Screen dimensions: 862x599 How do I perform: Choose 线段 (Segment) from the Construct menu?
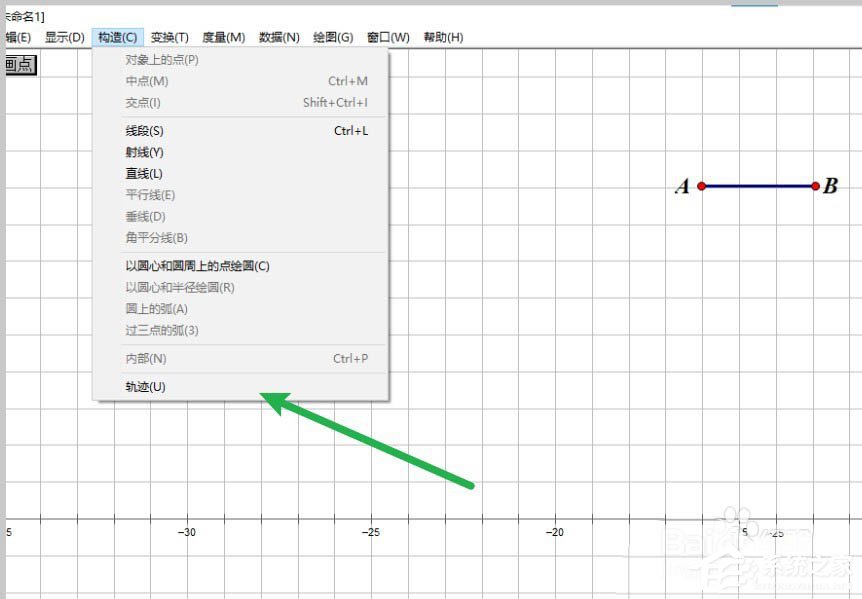tap(145, 130)
